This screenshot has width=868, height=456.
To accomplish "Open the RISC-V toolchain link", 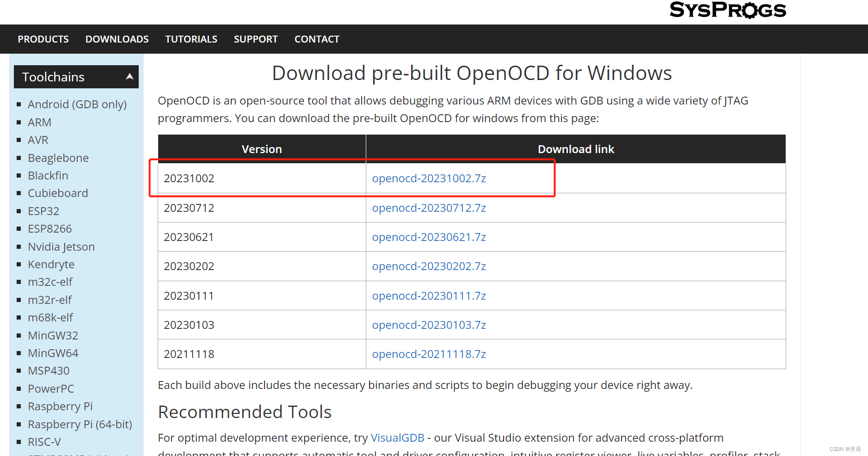I will (44, 442).
